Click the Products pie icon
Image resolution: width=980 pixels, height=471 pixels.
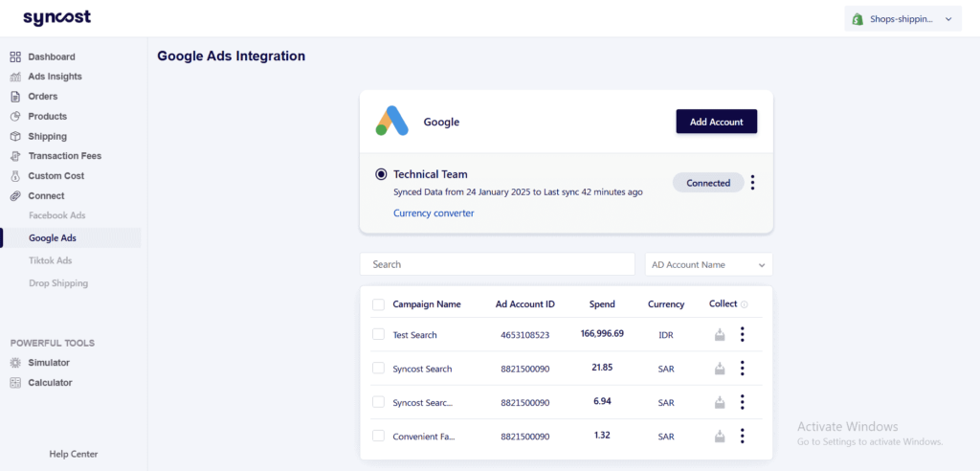(15, 117)
